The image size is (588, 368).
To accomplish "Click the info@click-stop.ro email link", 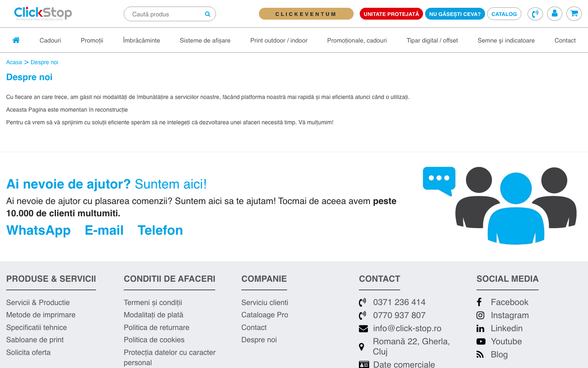I will [x=407, y=328].
